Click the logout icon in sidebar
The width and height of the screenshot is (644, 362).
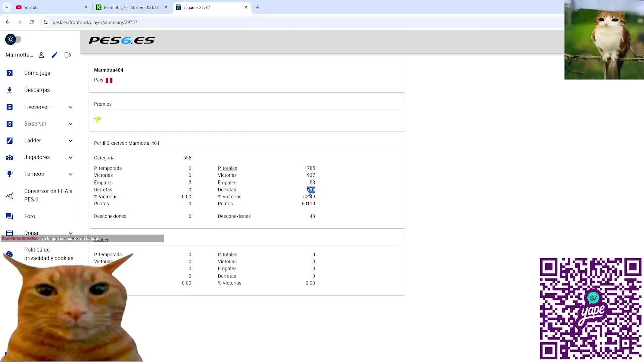coord(68,55)
